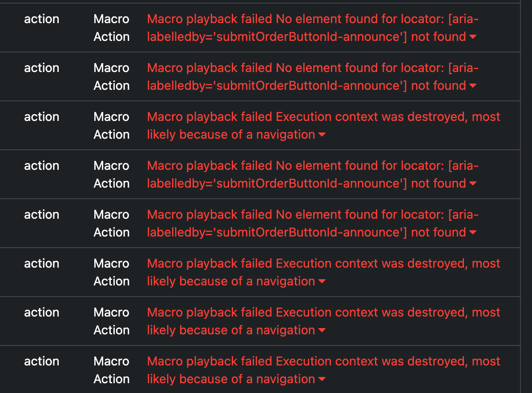The width and height of the screenshot is (532, 393).
Task: Open the seventh row's navigation error caret
Action: tap(322, 330)
